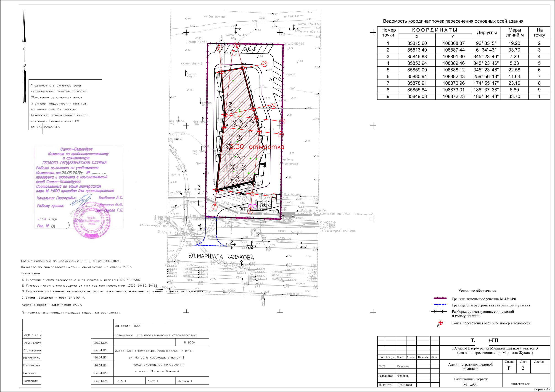The height and width of the screenshot is (392, 555).
Task: Click the red '3.30 отмостка' annotation
Action: pos(257,147)
